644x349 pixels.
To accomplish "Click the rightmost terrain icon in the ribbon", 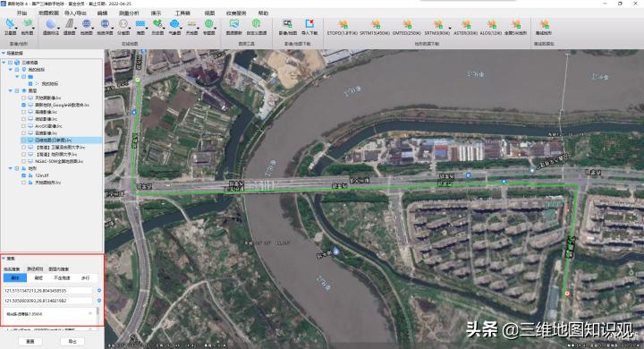I will (x=544, y=24).
